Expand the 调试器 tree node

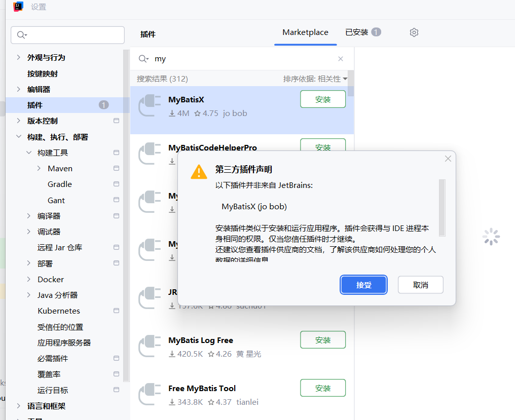click(x=29, y=232)
